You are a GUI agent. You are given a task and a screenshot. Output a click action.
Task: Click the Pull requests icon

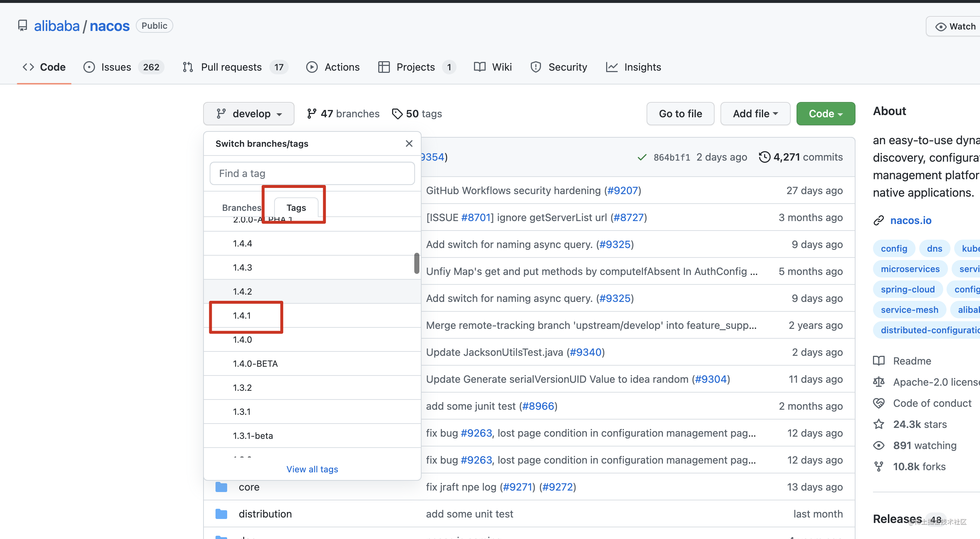coord(187,67)
